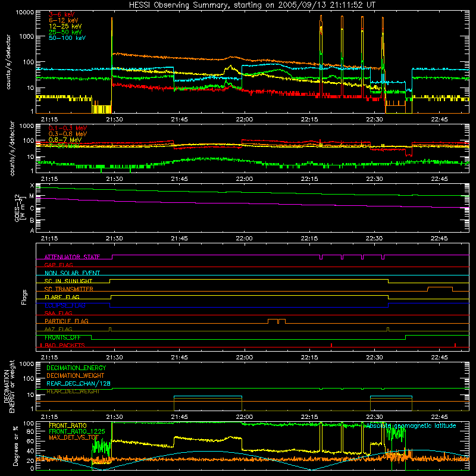Click the Degrees or % axis title
Image resolution: width=476 pixels, height=476 pixels.
[x=15, y=446]
